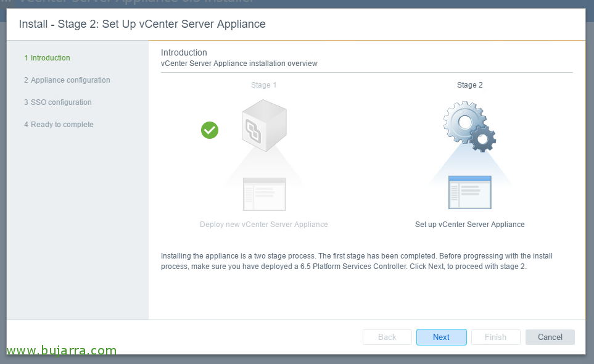
Task: Click 'Set up vCenter Server Appliance' caption
Action: pos(470,225)
